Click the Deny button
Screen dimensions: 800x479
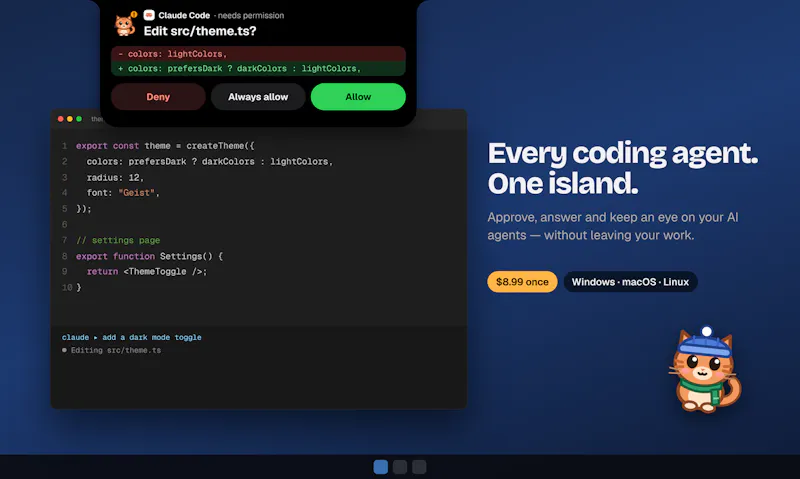158,97
